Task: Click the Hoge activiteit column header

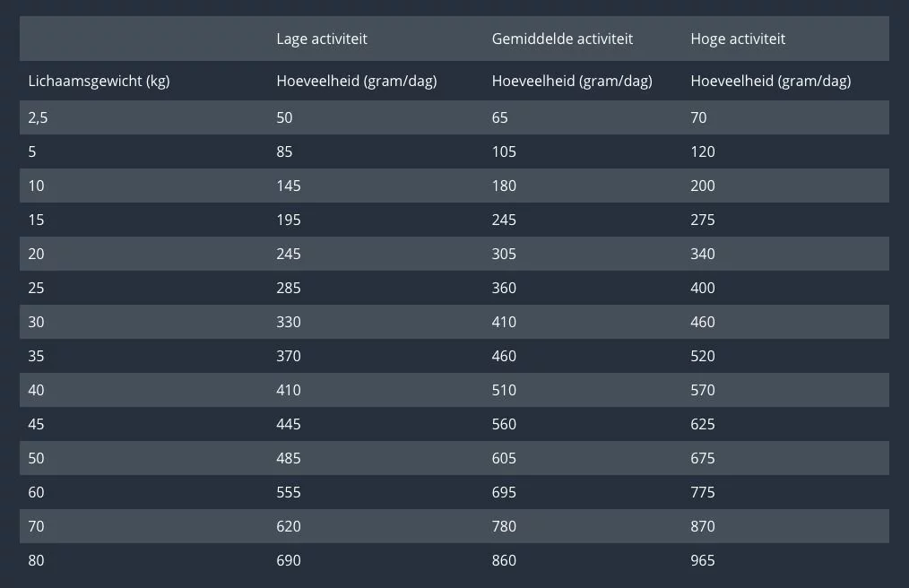Action: [x=738, y=39]
